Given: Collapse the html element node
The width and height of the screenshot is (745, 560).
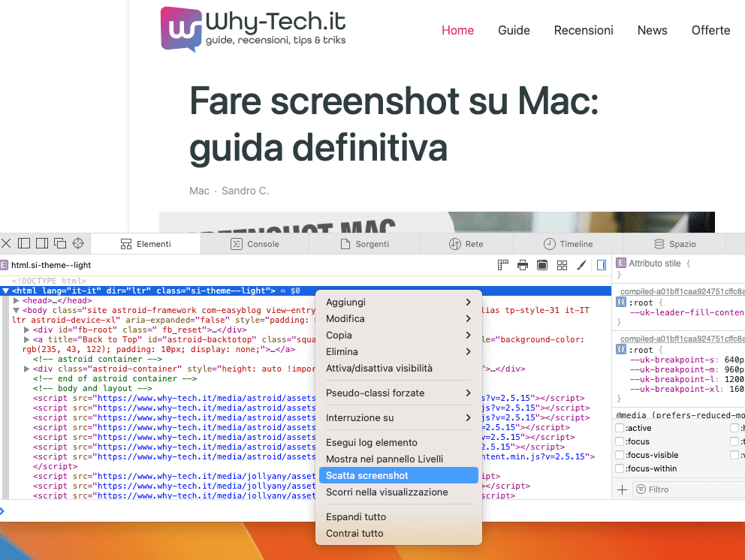Looking at the screenshot, I should [6, 291].
